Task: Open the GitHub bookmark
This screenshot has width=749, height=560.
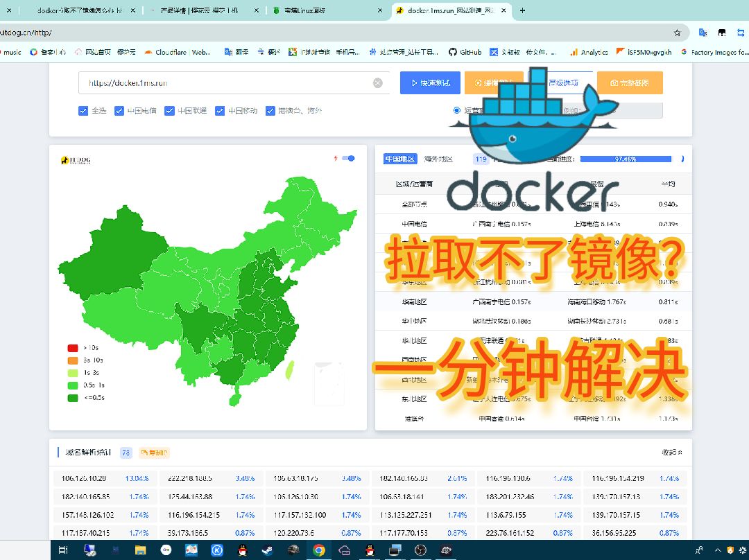Action: (465, 52)
